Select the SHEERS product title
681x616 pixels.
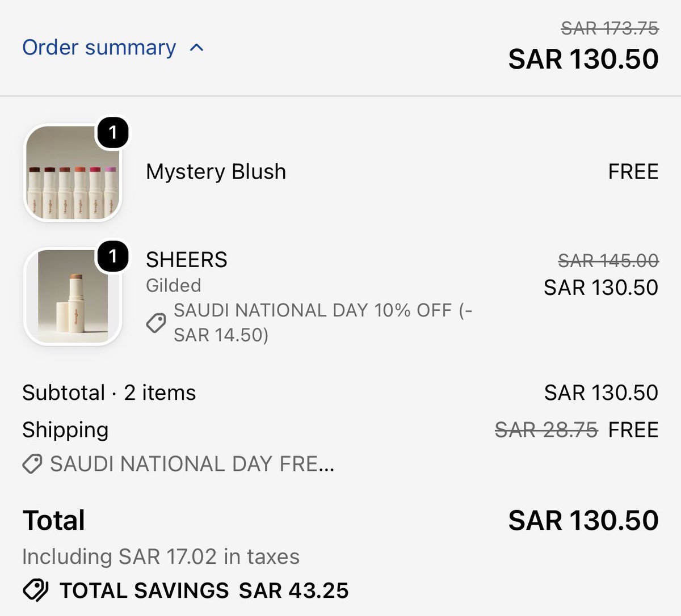(x=187, y=260)
